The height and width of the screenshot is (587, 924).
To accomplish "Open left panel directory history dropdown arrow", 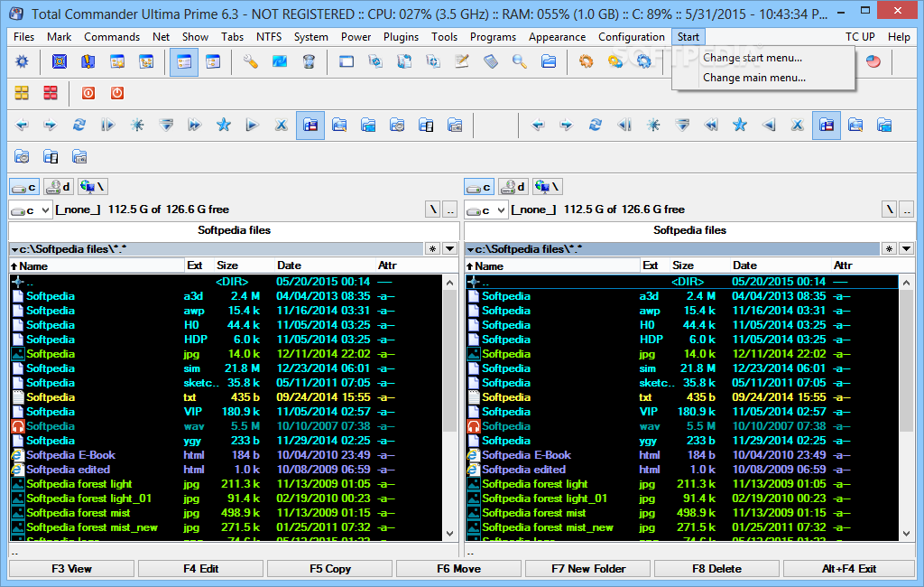I will pyautogui.click(x=449, y=249).
